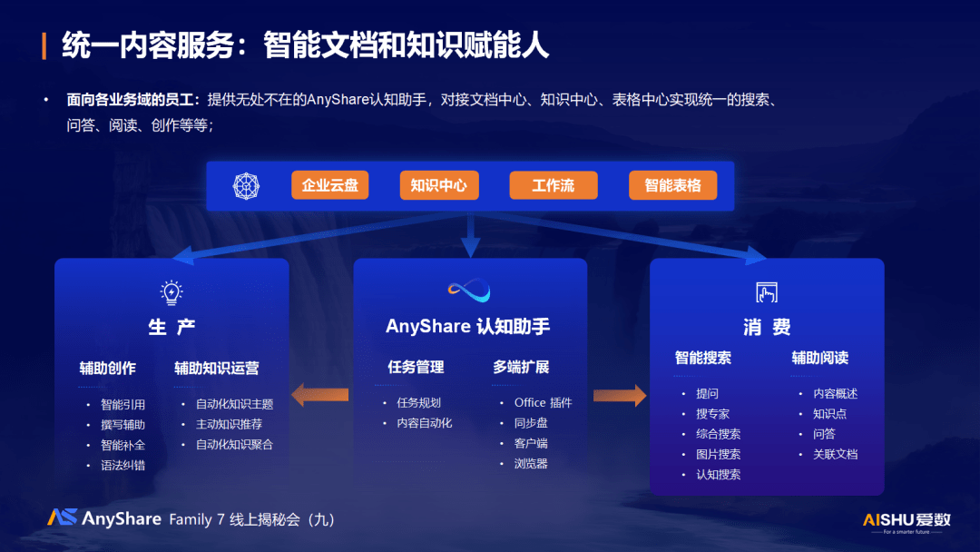This screenshot has width=980, height=552.
Task: Click the 主动知识推荐 list item
Action: point(229,424)
